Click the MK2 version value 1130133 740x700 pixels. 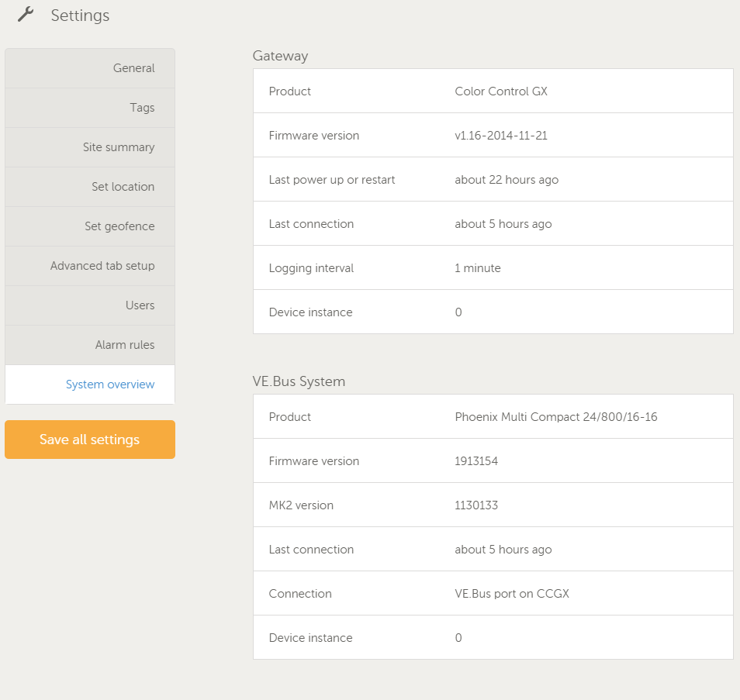[476, 505]
